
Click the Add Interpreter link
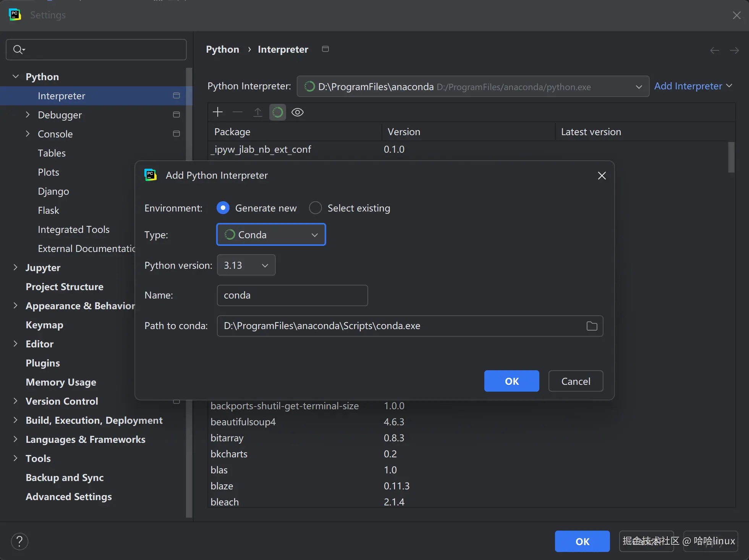[x=688, y=86]
